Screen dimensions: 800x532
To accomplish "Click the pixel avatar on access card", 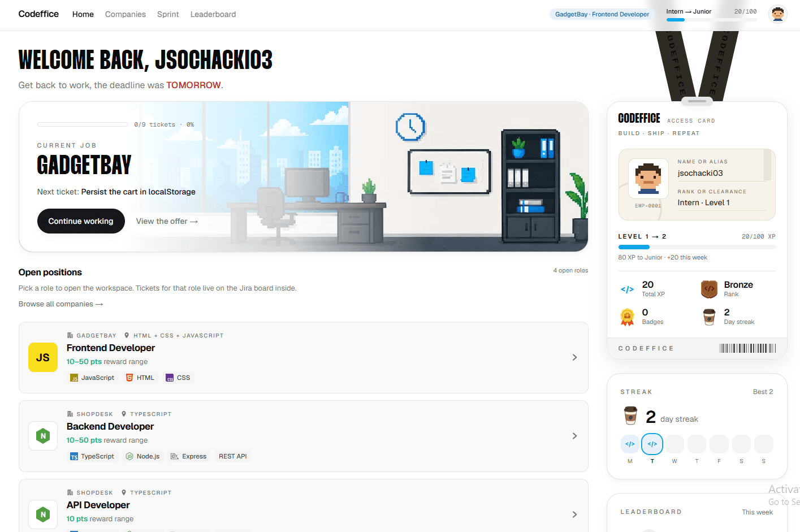I will tap(648, 178).
